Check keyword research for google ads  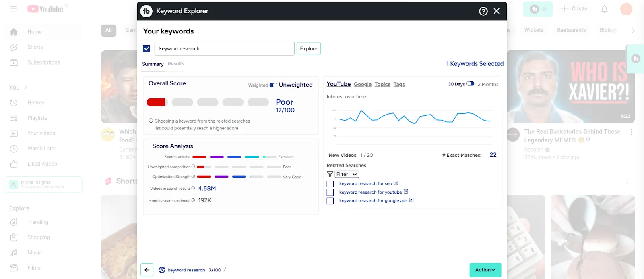pos(330,201)
